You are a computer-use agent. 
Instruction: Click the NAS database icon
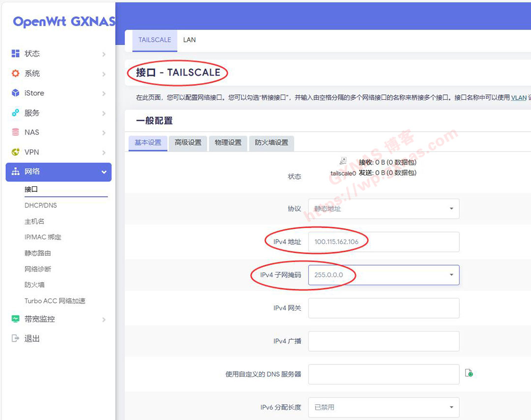tap(15, 132)
